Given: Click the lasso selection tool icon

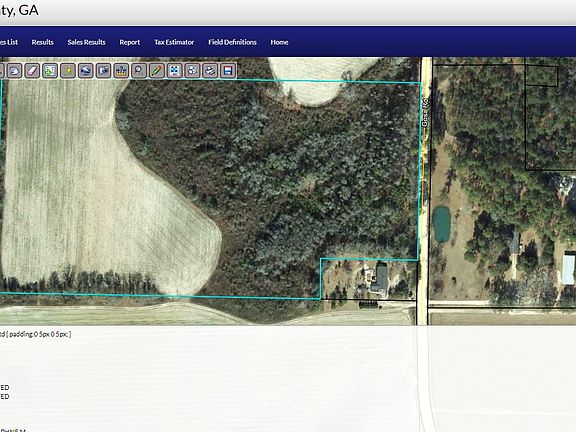Looking at the screenshot, I should pyautogui.click(x=14, y=70).
